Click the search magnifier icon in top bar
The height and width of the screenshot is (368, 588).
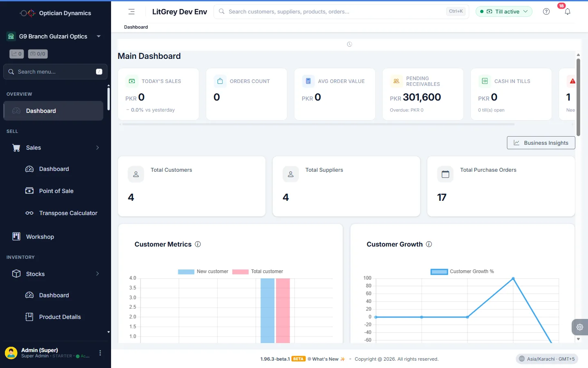[x=222, y=11]
